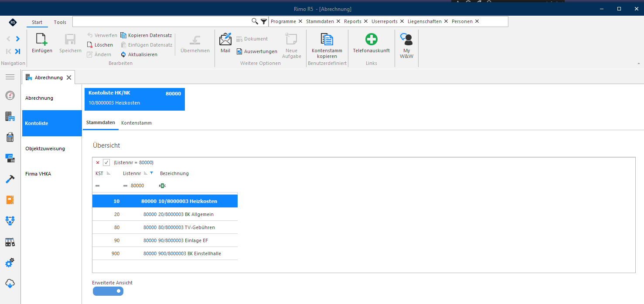Click the Kontenstamm kopieren icon
This screenshot has height=304, width=644.
[327, 39]
